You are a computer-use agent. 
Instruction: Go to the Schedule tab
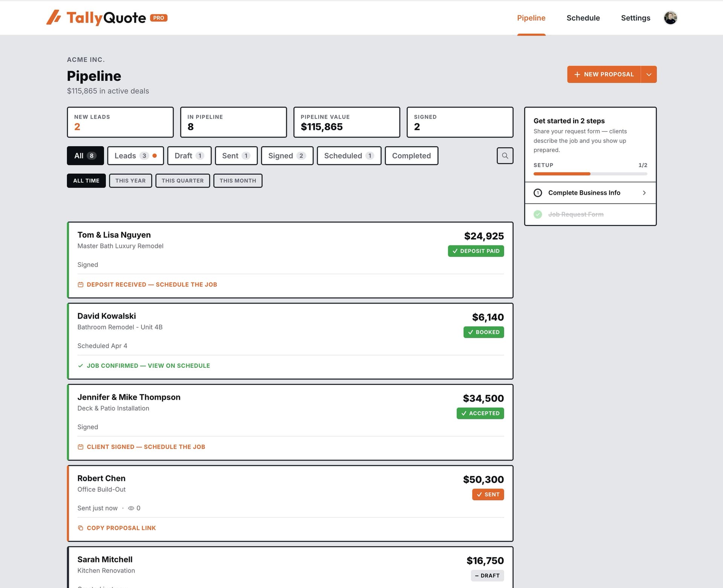click(583, 18)
